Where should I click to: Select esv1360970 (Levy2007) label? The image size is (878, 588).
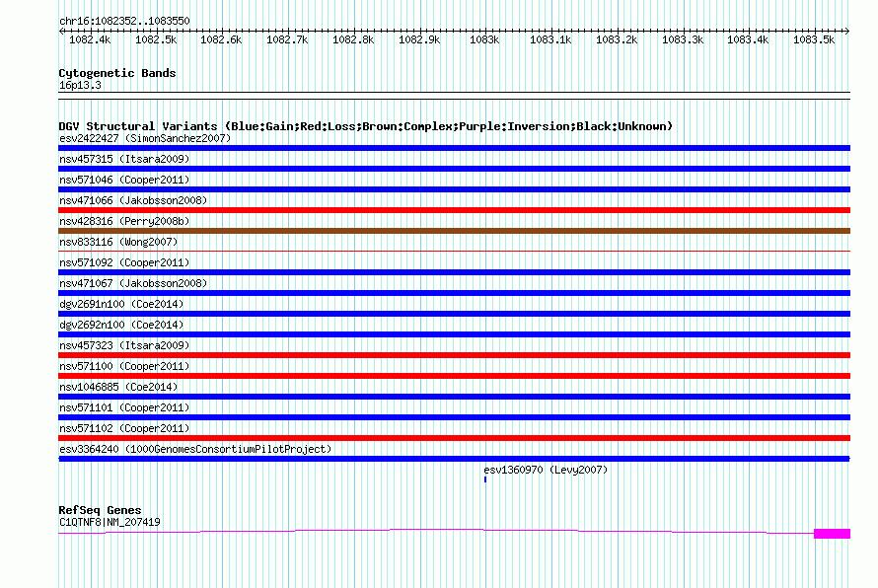tap(546, 470)
